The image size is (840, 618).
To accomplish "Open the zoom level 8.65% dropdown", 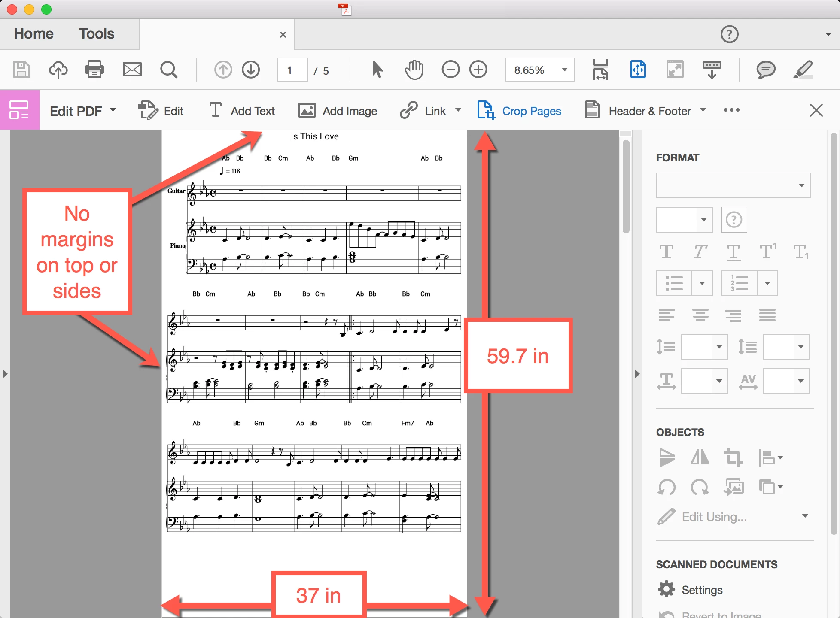I will pyautogui.click(x=564, y=70).
